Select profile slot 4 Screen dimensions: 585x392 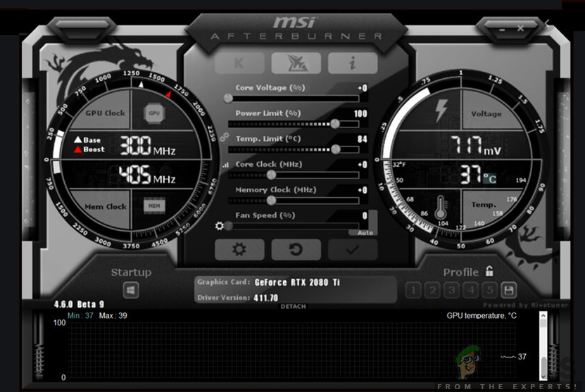(471, 290)
